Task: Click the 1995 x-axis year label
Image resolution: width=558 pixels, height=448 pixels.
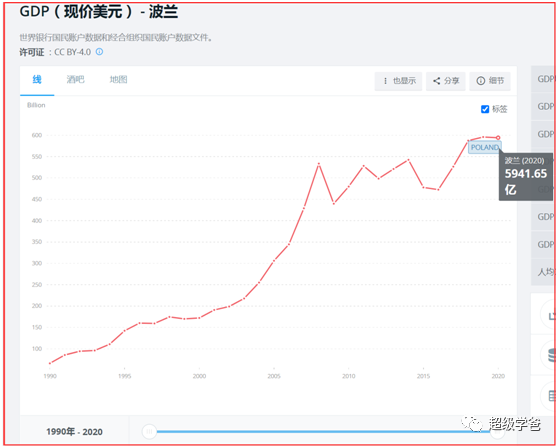Action: coord(125,376)
